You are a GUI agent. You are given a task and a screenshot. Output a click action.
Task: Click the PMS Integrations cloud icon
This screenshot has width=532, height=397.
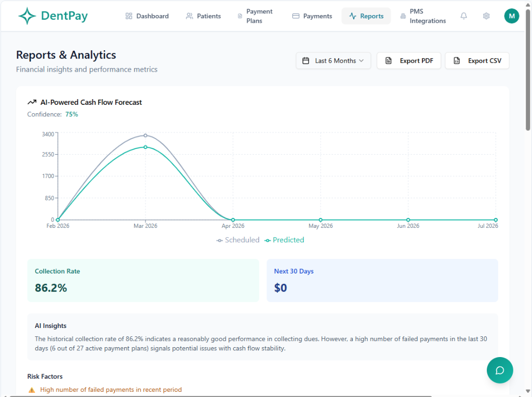(x=403, y=16)
